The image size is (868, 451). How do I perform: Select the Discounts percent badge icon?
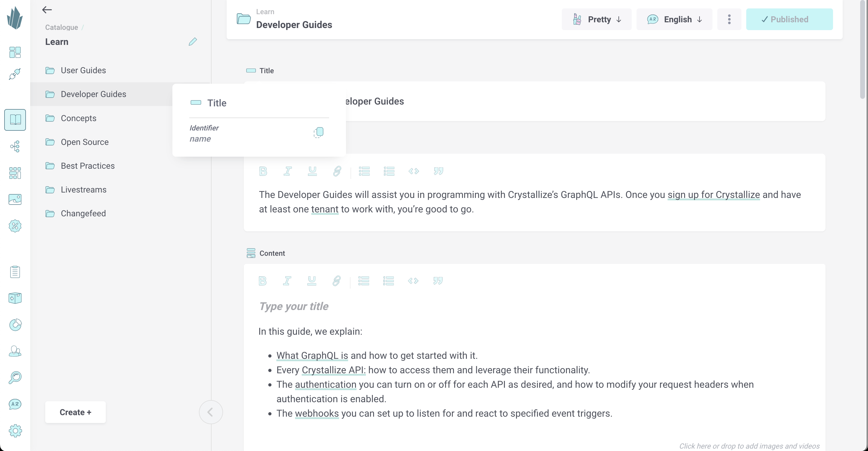point(15,226)
